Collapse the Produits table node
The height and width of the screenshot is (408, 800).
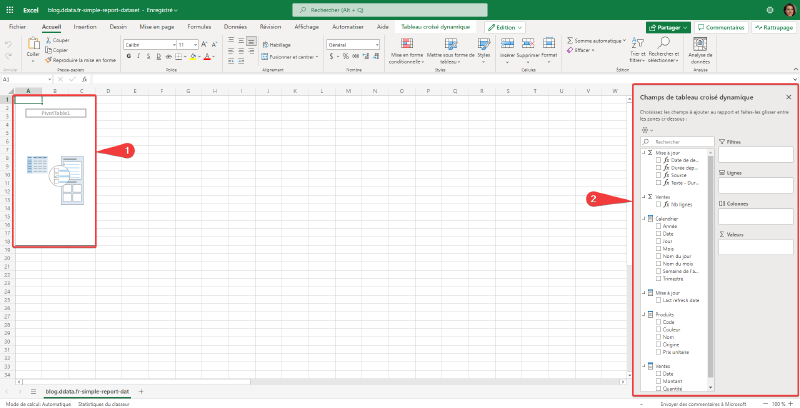[644, 315]
